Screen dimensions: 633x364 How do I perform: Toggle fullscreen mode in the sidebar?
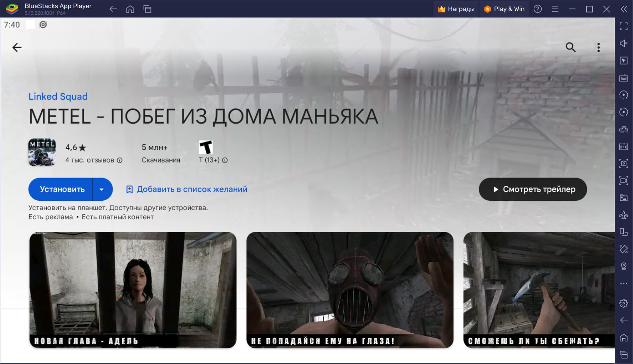[x=624, y=26]
